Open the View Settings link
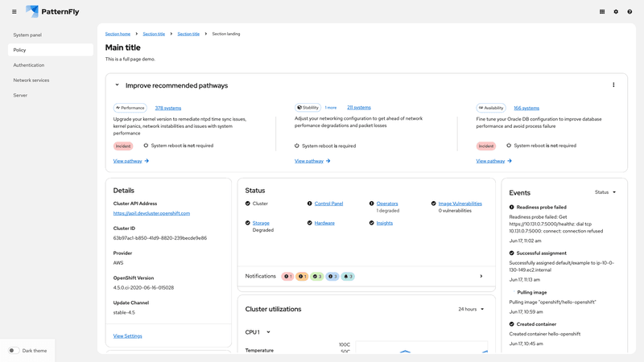 pos(127,336)
